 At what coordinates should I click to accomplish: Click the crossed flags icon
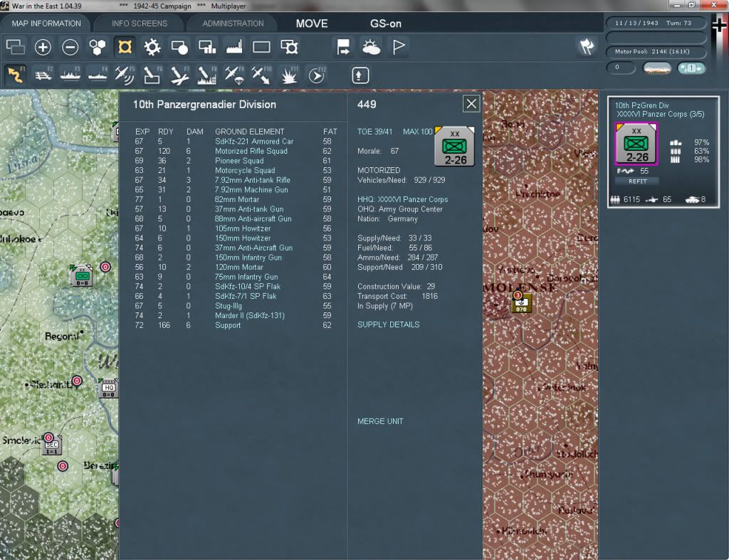coord(587,46)
